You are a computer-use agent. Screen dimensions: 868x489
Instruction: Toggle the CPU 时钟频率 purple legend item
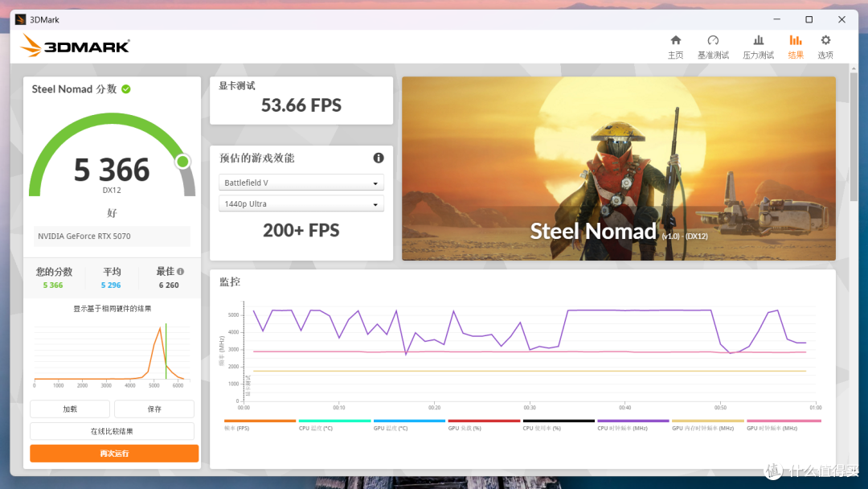(633, 425)
